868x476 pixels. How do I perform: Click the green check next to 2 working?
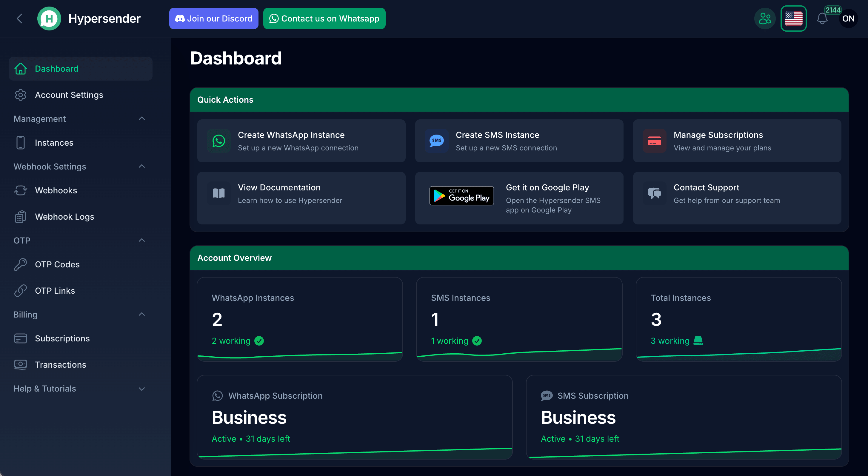coord(259,341)
